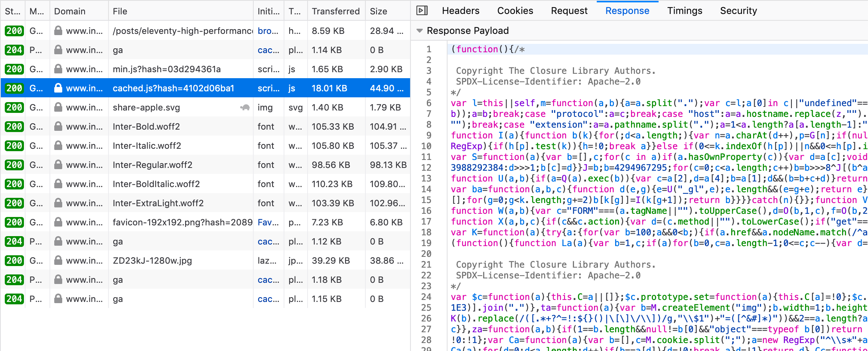The height and width of the screenshot is (351, 868).
Task: Open the Security tab
Action: (738, 11)
